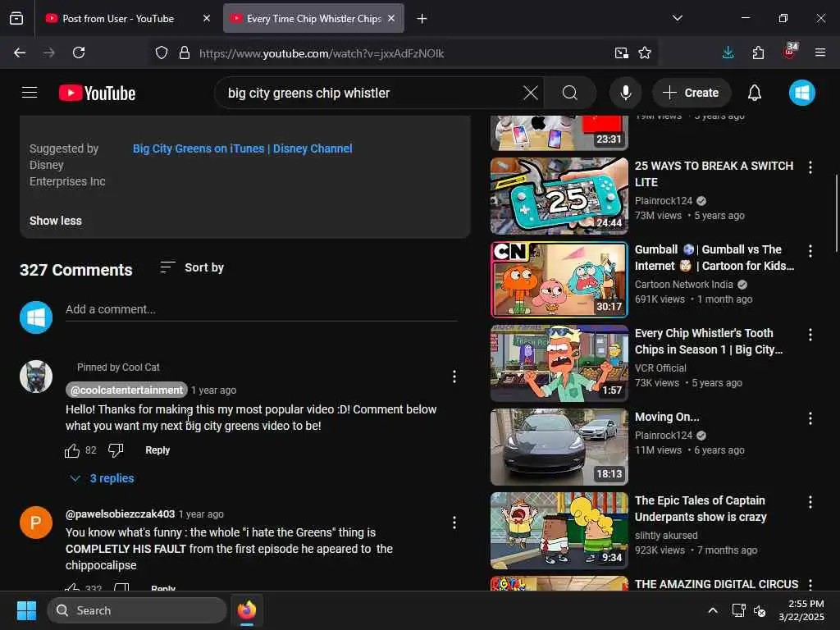Open pawelsobiezczak403 orange P avatar
840x630 pixels.
coord(36,523)
